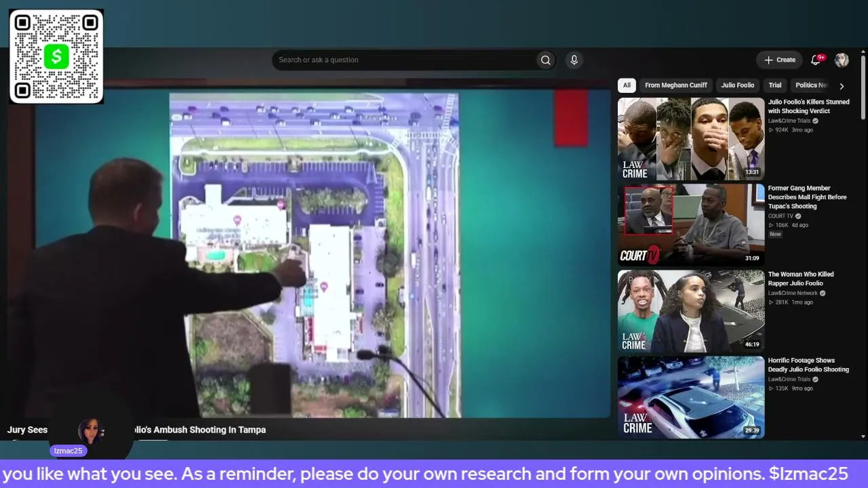Open the notifications bell

coord(816,60)
